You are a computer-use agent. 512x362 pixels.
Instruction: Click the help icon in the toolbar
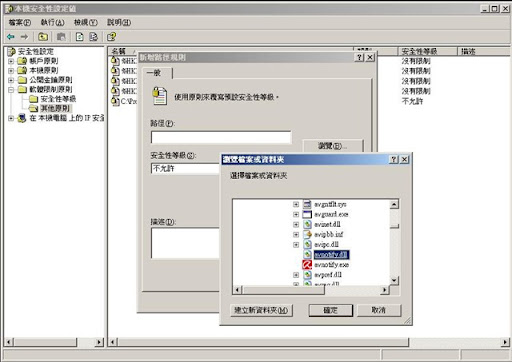112,37
